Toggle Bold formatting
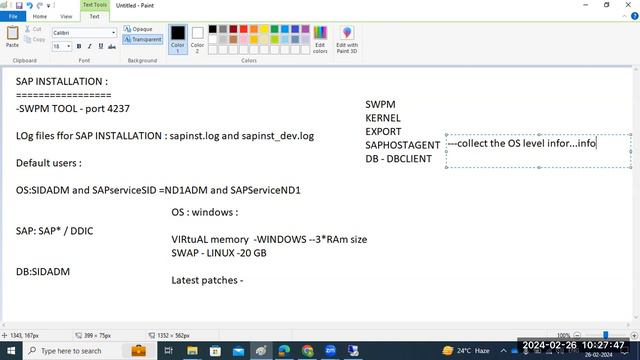640x360 pixels. 79,47
